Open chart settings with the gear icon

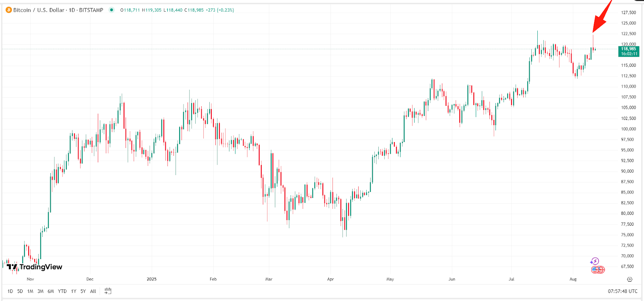click(629, 279)
